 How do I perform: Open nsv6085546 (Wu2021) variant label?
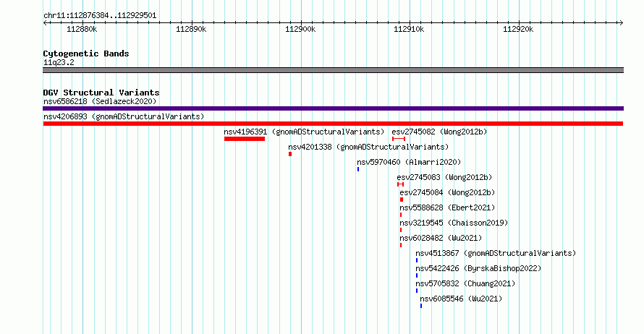pos(461,299)
